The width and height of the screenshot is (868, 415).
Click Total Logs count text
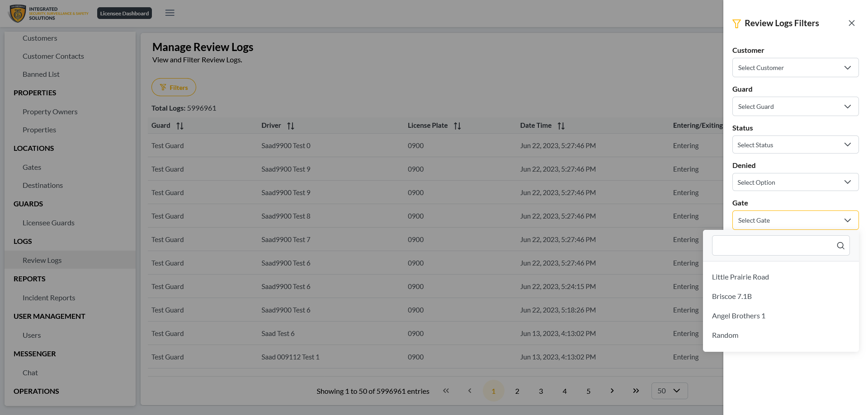(184, 108)
